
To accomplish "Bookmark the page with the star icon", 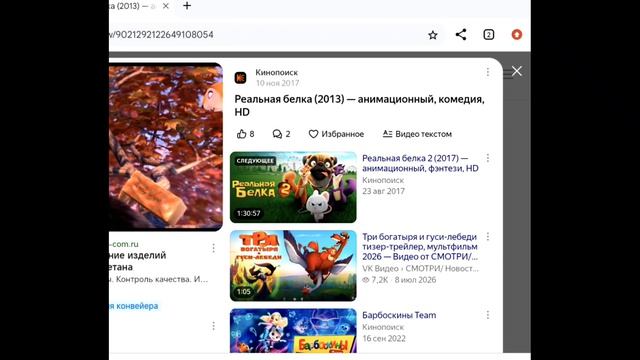I will pyautogui.click(x=433, y=35).
